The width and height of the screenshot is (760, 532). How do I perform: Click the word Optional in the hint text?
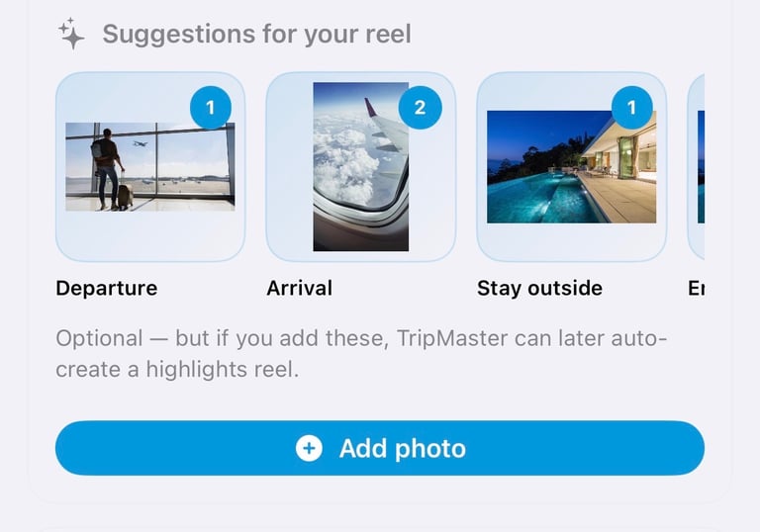coord(99,338)
